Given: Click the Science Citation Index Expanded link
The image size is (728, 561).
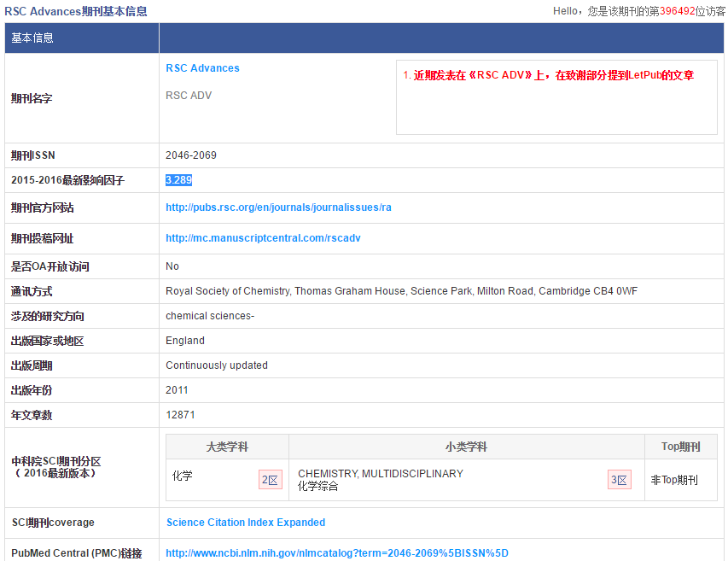Looking at the screenshot, I should [246, 523].
